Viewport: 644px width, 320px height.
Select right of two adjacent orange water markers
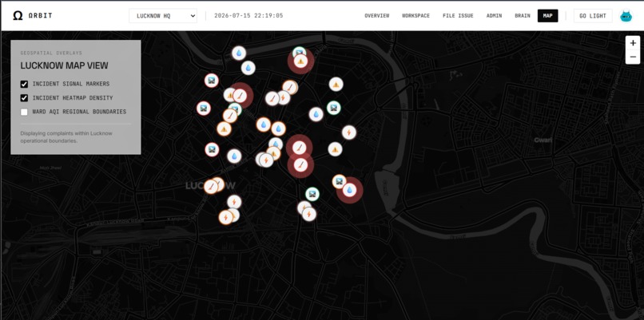[279, 128]
